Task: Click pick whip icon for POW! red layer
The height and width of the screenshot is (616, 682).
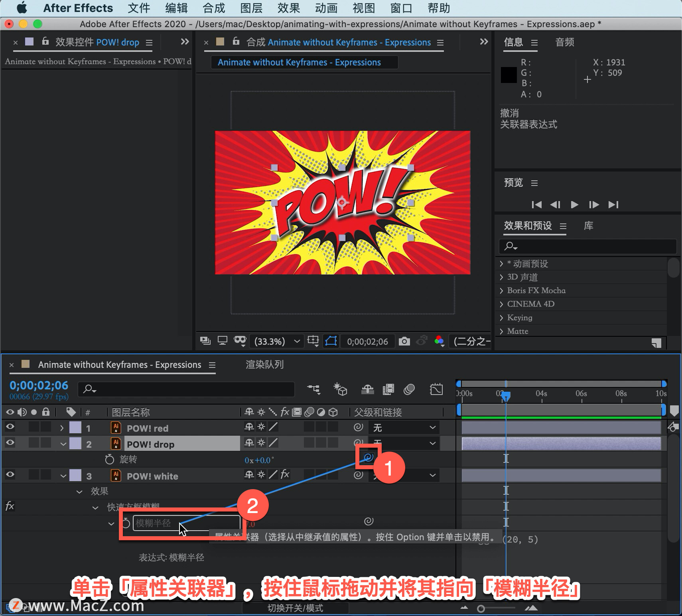Action: pos(358,427)
